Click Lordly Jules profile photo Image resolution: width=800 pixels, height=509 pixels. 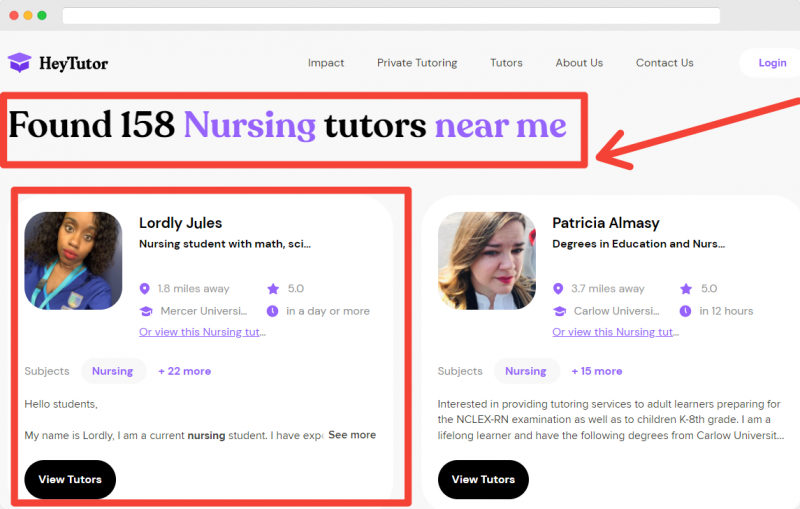pyautogui.click(x=73, y=261)
